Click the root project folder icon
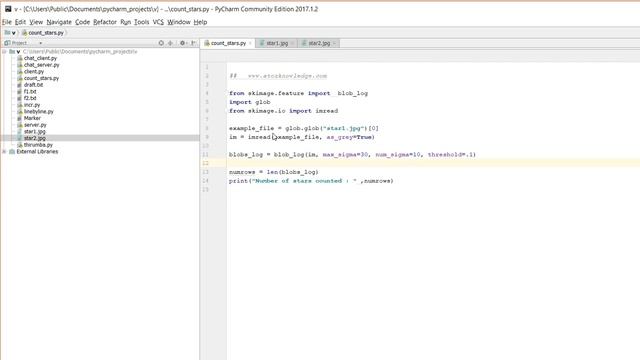640x360 pixels. (x=12, y=52)
